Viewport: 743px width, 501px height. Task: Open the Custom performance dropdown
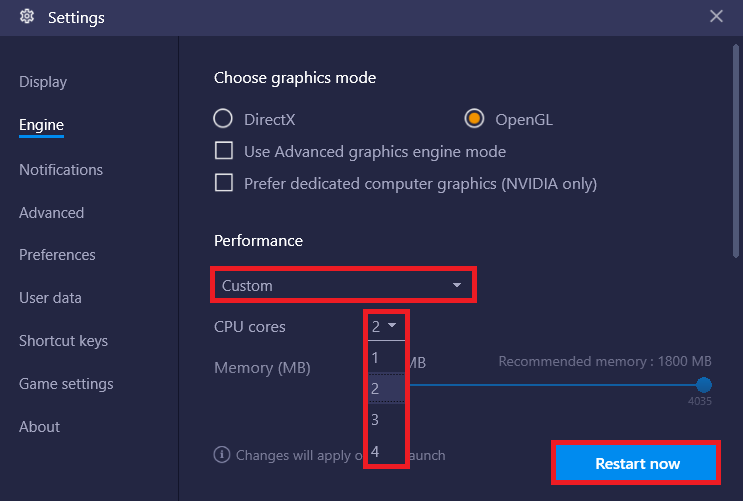coord(343,285)
